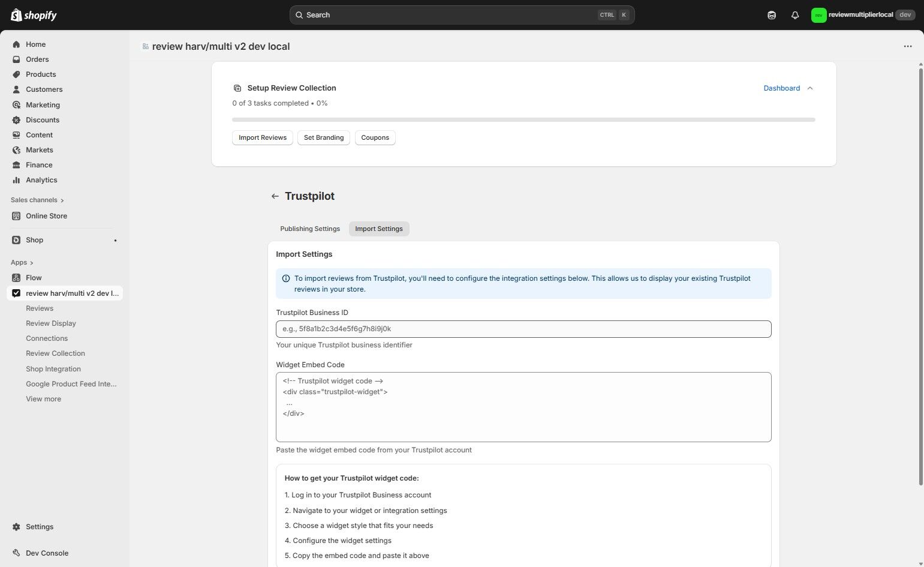Click the Trustpilot Business ID field
The width and height of the screenshot is (924, 567).
[x=523, y=328]
